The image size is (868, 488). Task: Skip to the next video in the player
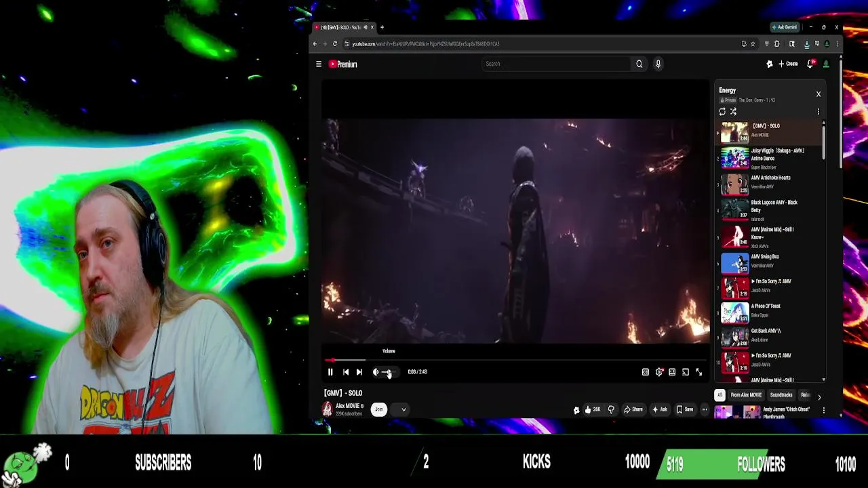point(359,372)
